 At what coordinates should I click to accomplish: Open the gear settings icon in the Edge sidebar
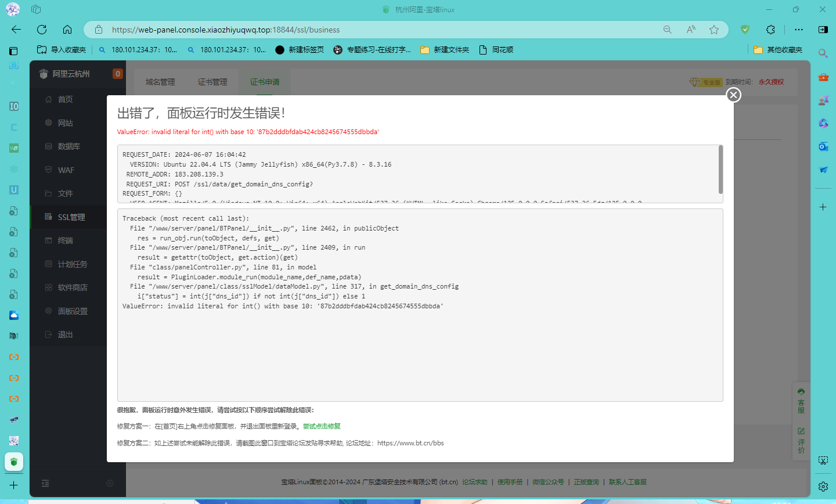point(823,487)
